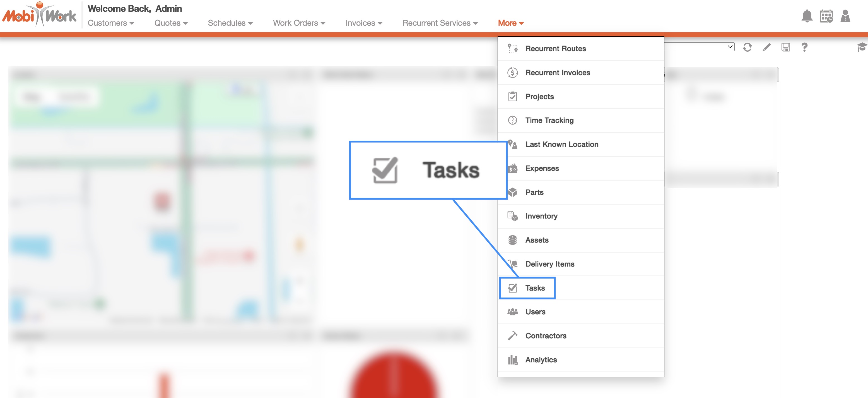Open the notifications bell icon
The image size is (868, 398).
pos(807,16)
